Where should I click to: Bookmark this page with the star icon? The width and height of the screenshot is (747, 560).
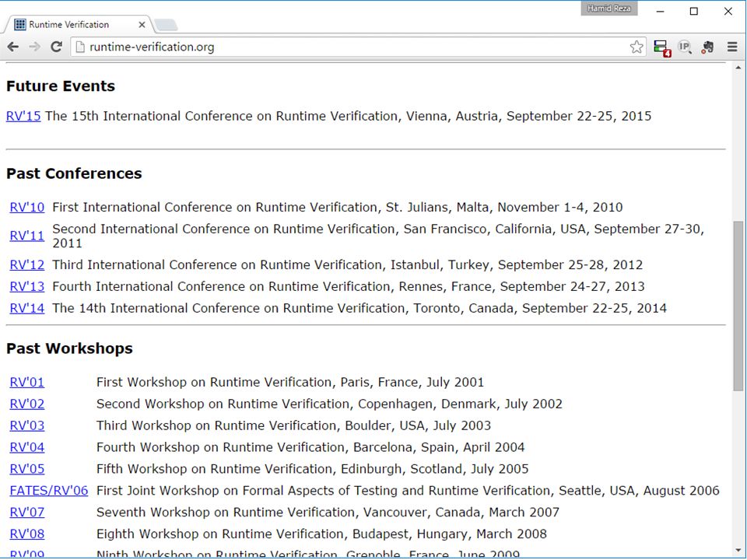pos(636,47)
